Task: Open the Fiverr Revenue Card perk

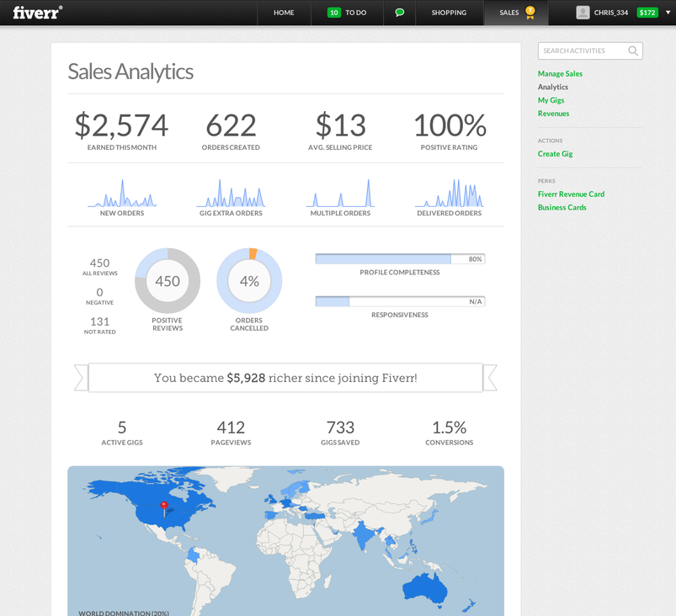Action: click(571, 194)
